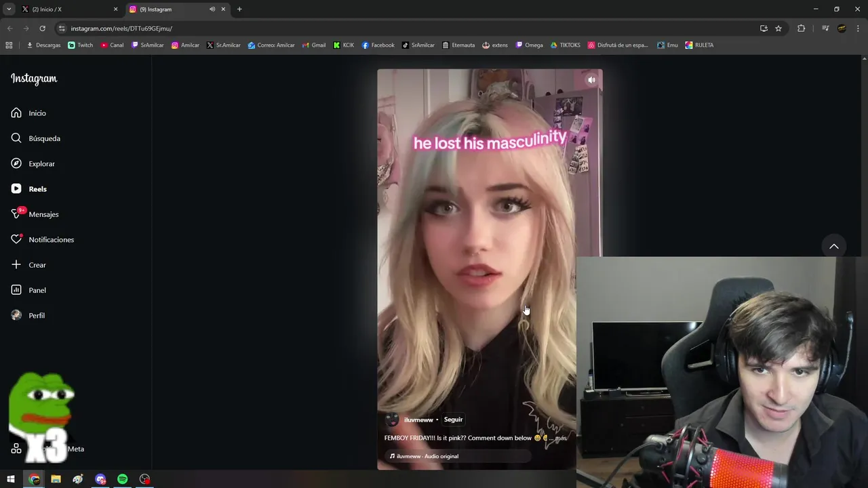Click the address bar URL field

407,28
